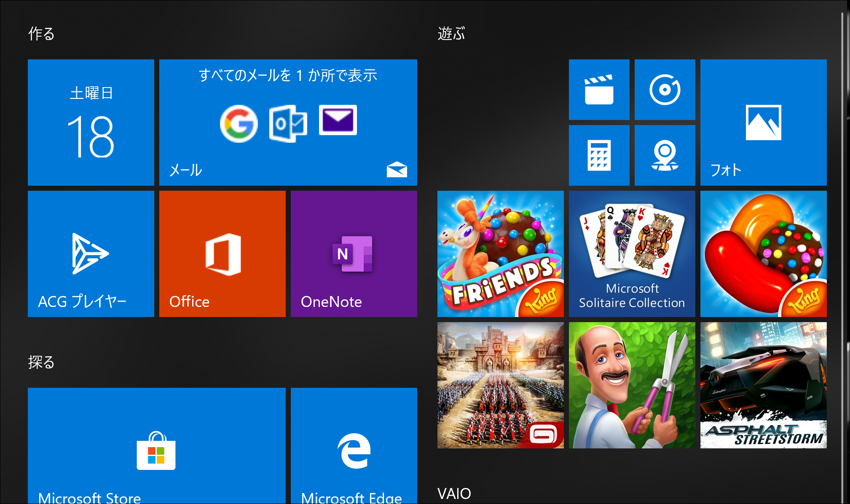Open the Movies & TV clapperboard tile
This screenshot has width=850, height=504.
point(599,90)
